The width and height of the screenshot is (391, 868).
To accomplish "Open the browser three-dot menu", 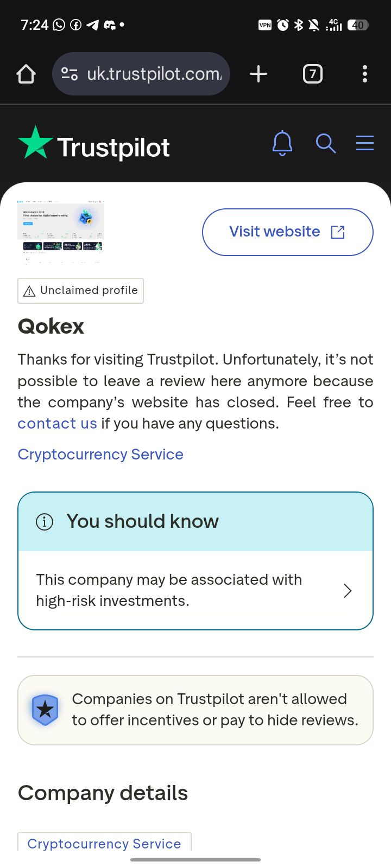I will pos(364,74).
